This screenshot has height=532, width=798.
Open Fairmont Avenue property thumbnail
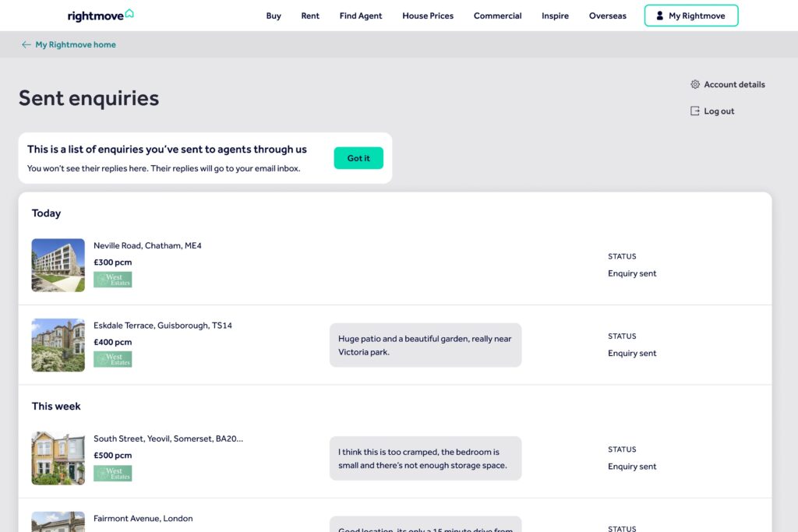58,522
